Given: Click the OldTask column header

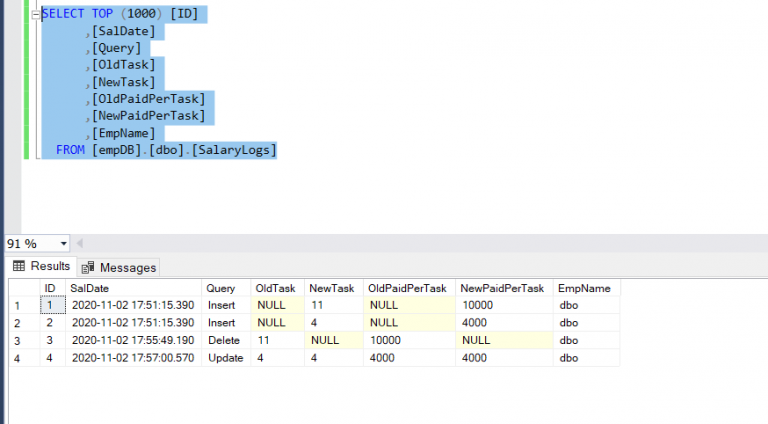Looking at the screenshot, I should tap(276, 288).
